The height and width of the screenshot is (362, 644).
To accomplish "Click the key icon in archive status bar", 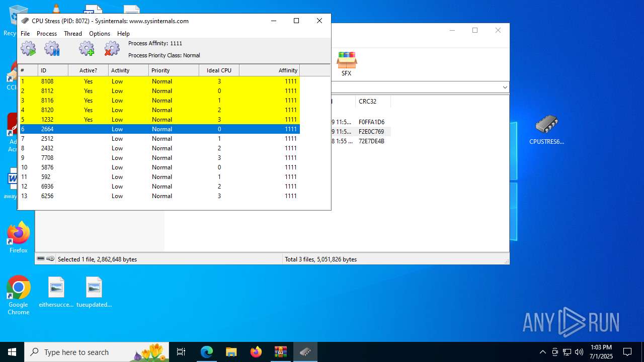I will pyautogui.click(x=50, y=258).
